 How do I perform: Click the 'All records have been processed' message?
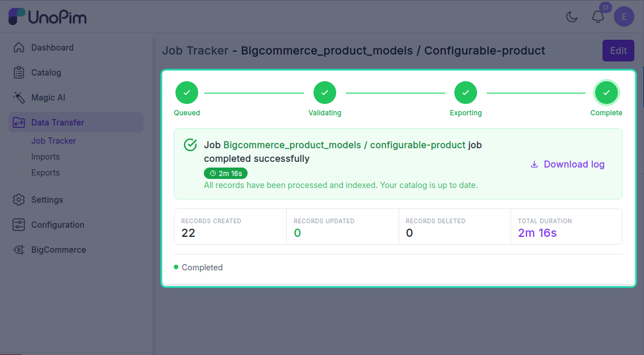[x=341, y=185]
